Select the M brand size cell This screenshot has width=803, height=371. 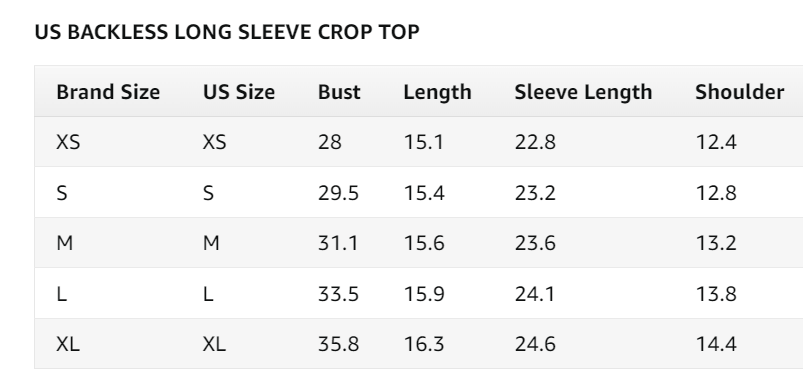(x=65, y=243)
